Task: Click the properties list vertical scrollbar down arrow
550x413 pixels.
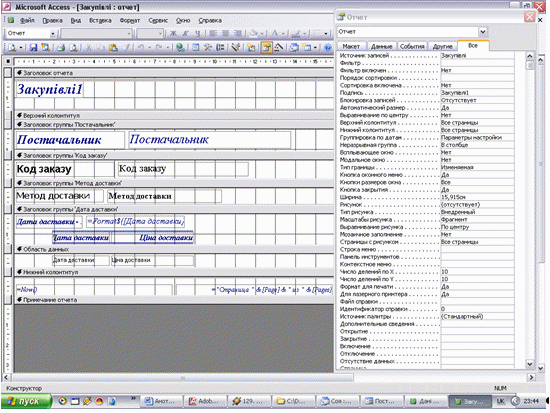Action: click(x=530, y=364)
